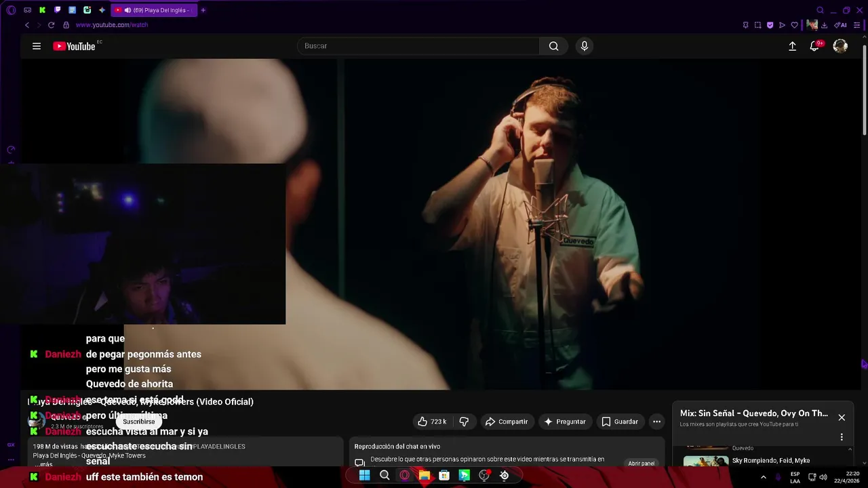Open Opera Flow send icon
The height and width of the screenshot is (488, 868).
click(782, 25)
